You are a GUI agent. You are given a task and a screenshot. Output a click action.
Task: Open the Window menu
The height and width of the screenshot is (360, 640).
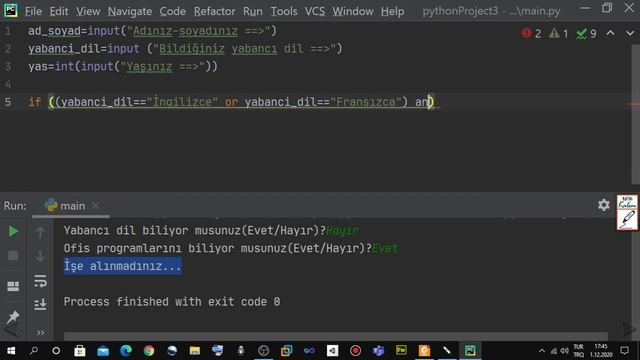point(353,11)
